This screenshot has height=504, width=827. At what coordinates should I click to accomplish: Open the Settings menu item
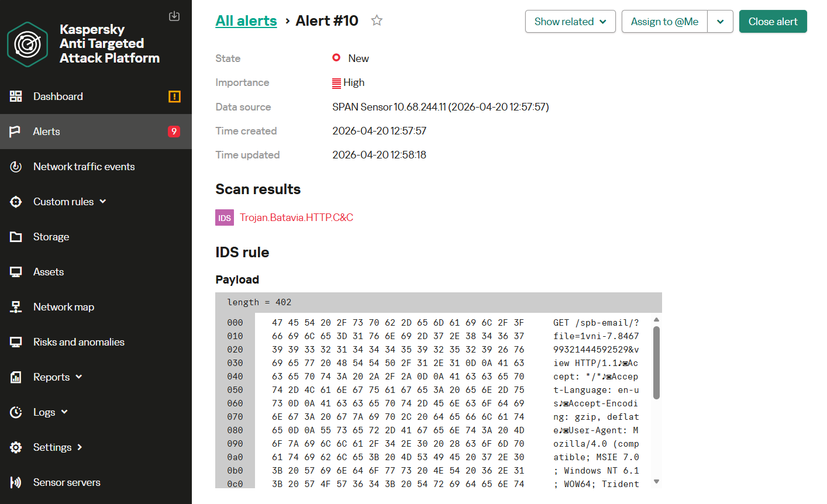[x=53, y=447]
